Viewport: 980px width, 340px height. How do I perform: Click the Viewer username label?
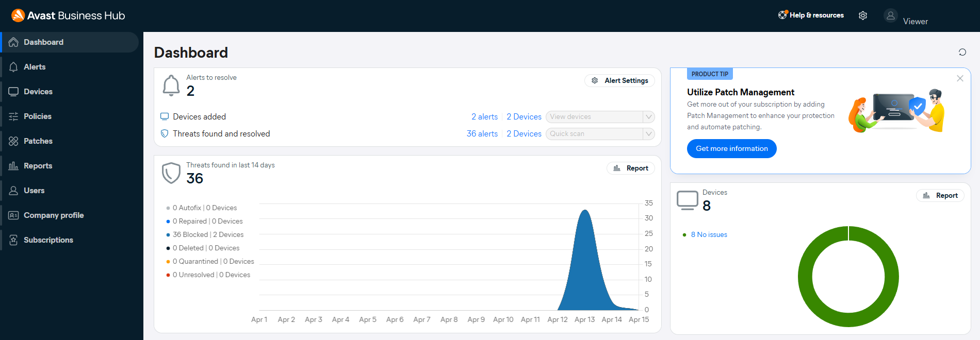tap(916, 22)
